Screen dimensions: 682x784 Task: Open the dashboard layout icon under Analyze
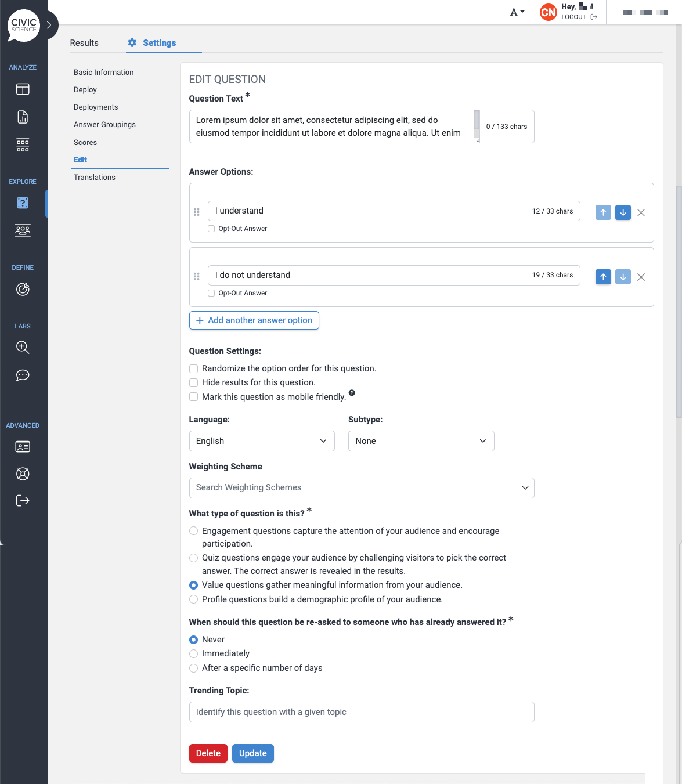coord(23,89)
